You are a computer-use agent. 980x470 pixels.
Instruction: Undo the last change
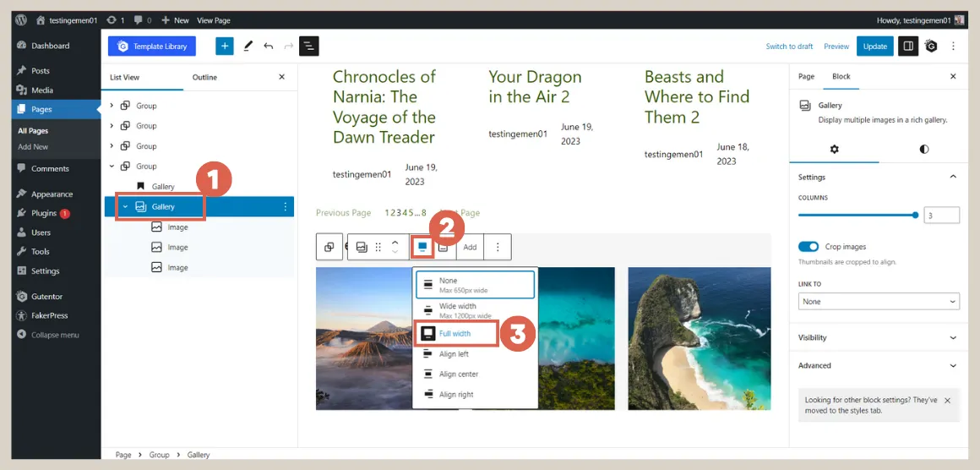click(x=268, y=46)
